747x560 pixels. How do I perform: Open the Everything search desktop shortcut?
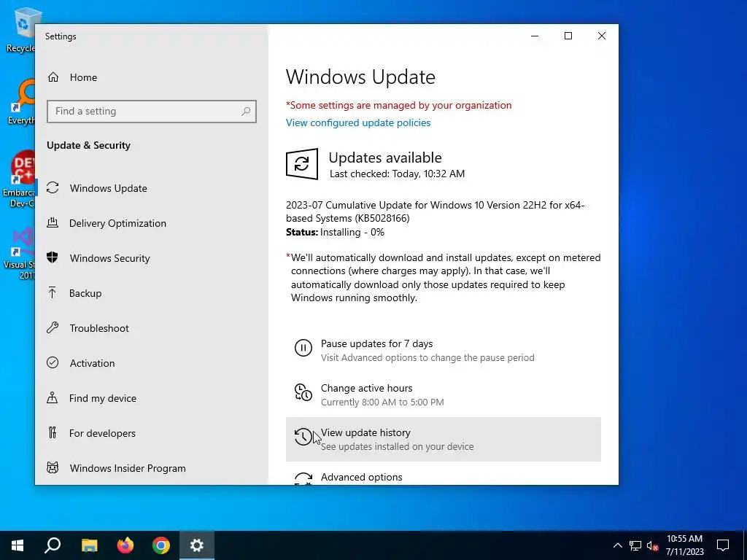click(x=21, y=102)
